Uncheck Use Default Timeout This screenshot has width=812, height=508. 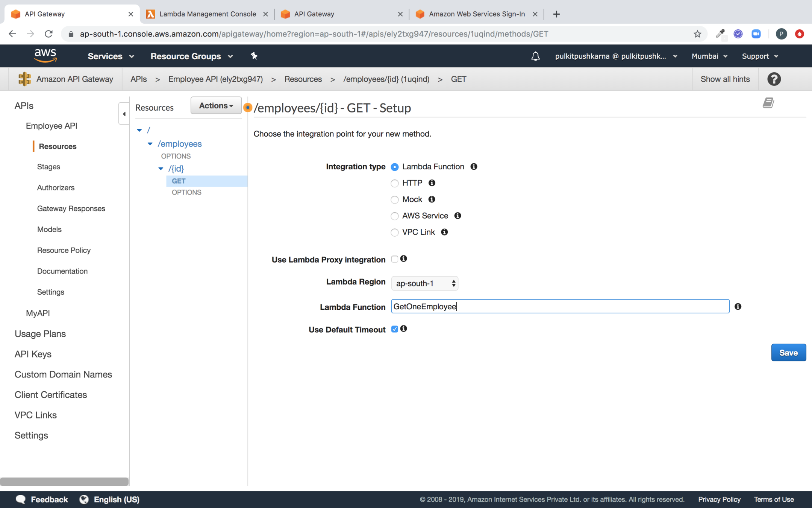point(394,329)
